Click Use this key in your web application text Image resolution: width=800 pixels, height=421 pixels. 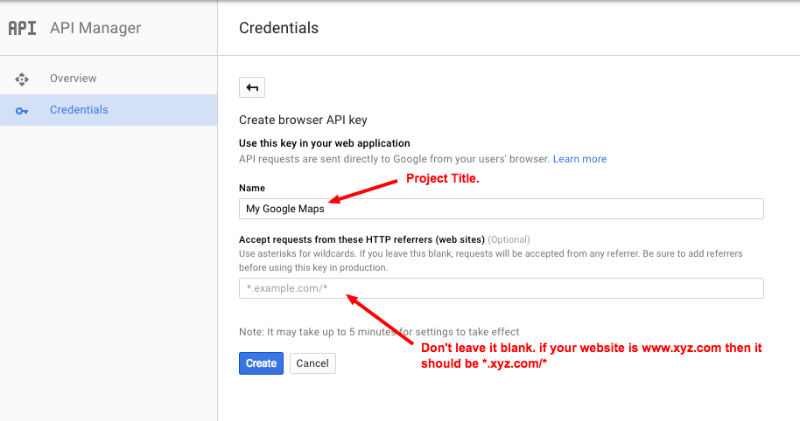pos(324,143)
